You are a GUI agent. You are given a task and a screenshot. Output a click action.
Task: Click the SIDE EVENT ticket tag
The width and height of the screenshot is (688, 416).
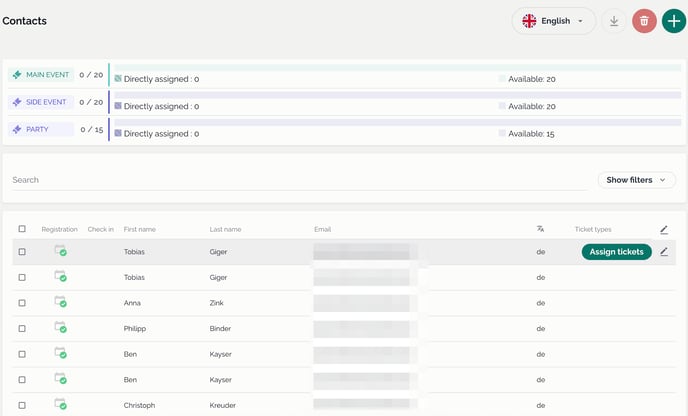coord(41,102)
